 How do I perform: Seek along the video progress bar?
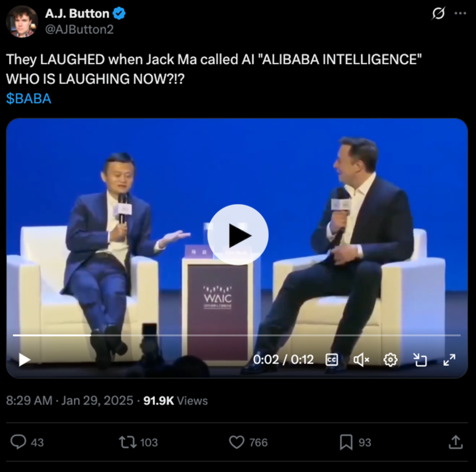click(237, 335)
